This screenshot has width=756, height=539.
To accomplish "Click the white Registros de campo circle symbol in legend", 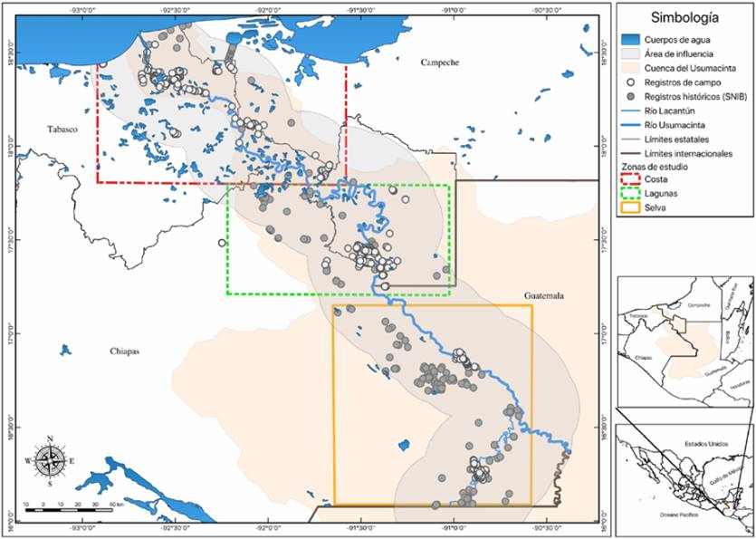I will coord(629,82).
